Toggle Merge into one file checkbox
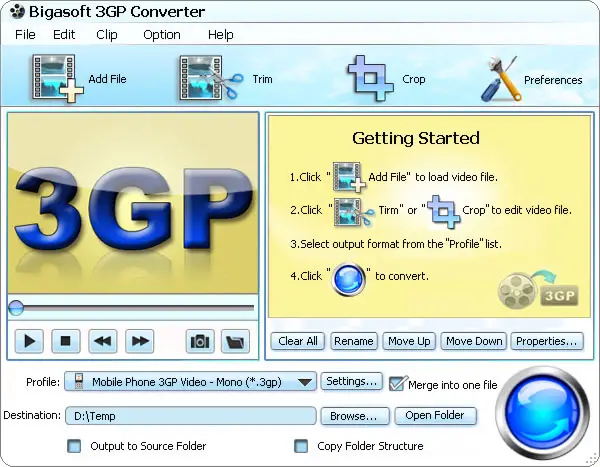This screenshot has height=467, width=600. [x=397, y=384]
